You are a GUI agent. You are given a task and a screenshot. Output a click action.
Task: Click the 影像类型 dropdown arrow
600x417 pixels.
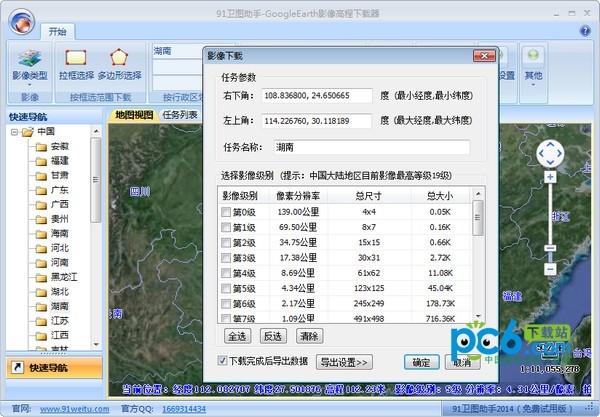(29, 85)
